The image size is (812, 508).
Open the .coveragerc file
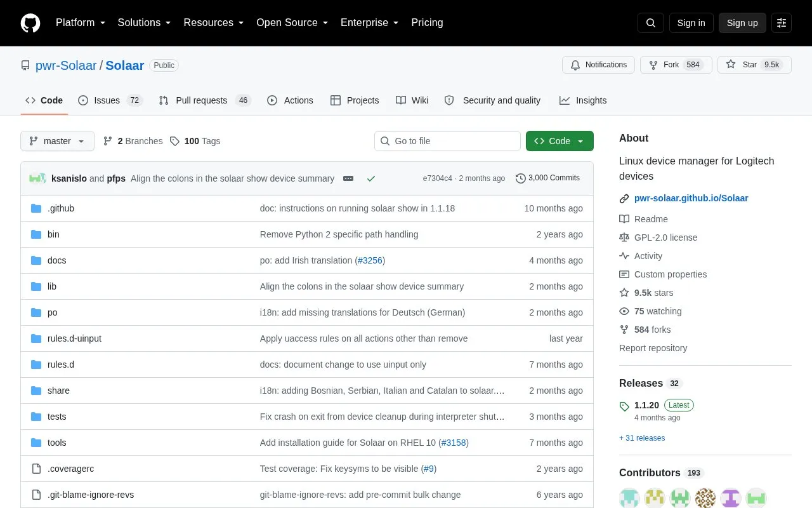tap(70, 469)
